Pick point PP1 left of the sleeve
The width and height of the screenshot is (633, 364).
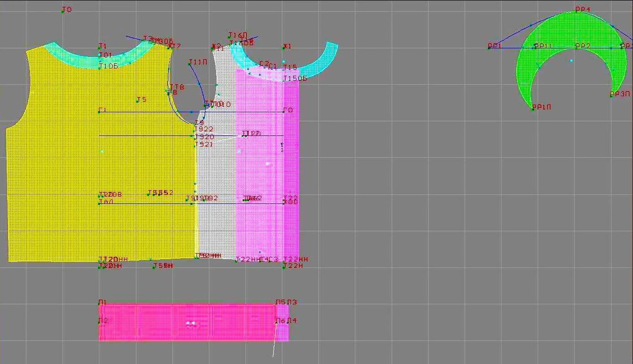pos(489,48)
